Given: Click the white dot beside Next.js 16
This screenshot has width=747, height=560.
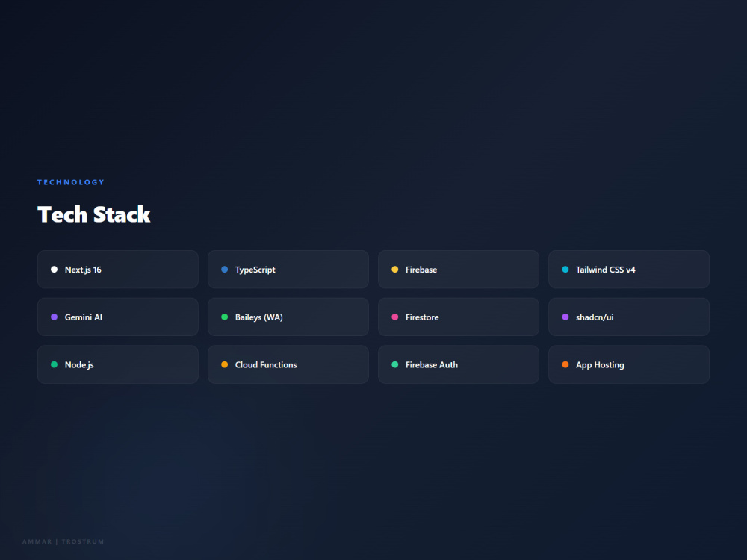Looking at the screenshot, I should tap(55, 270).
